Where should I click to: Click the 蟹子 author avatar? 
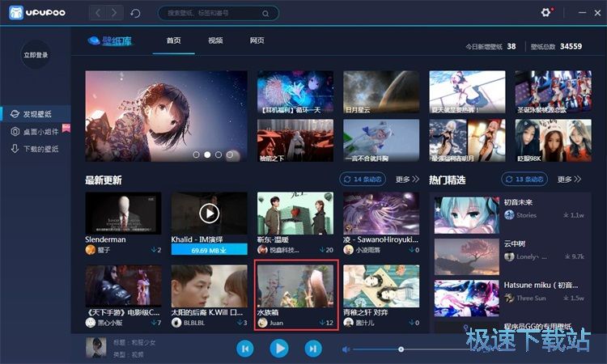[x=91, y=250]
